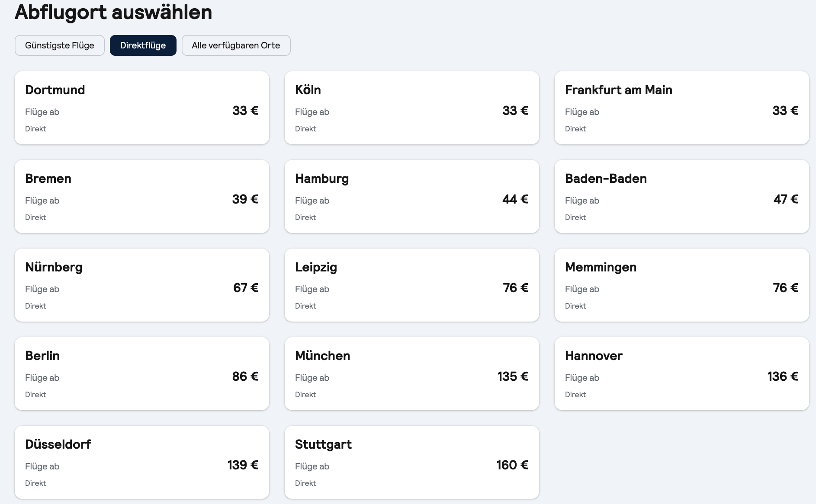Select the Baden-Baden departure card
Viewport: 816px width, 504px height.
click(x=681, y=196)
